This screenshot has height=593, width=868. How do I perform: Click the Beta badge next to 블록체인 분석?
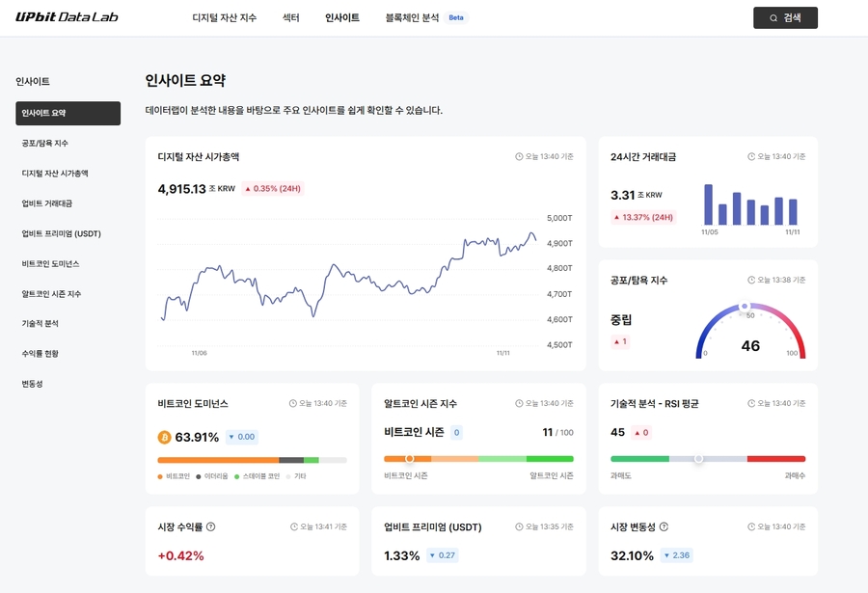coord(457,16)
